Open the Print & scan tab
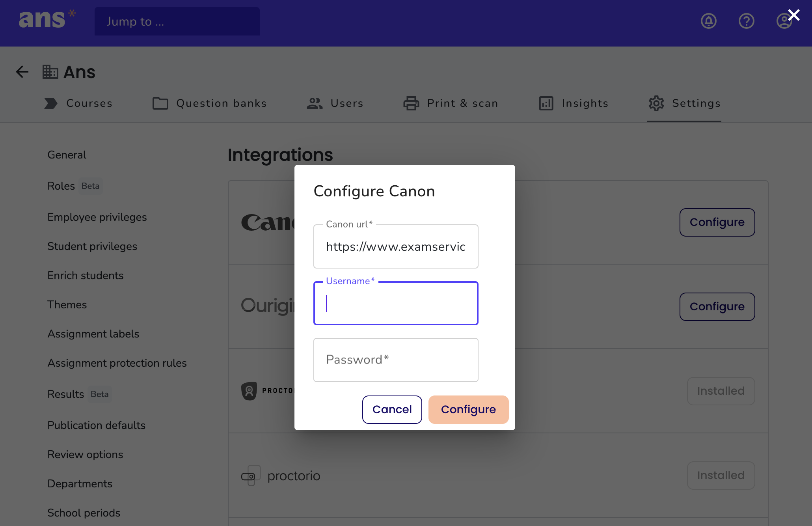This screenshot has width=812, height=526. 451,103
